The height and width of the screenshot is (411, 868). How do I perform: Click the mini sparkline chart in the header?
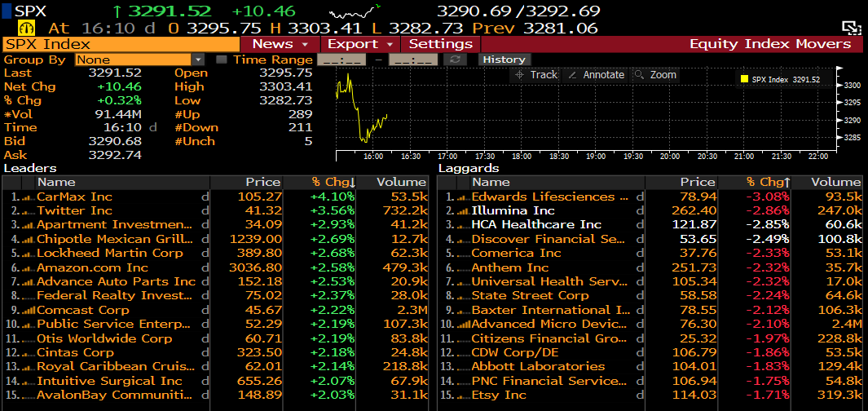coord(355,11)
